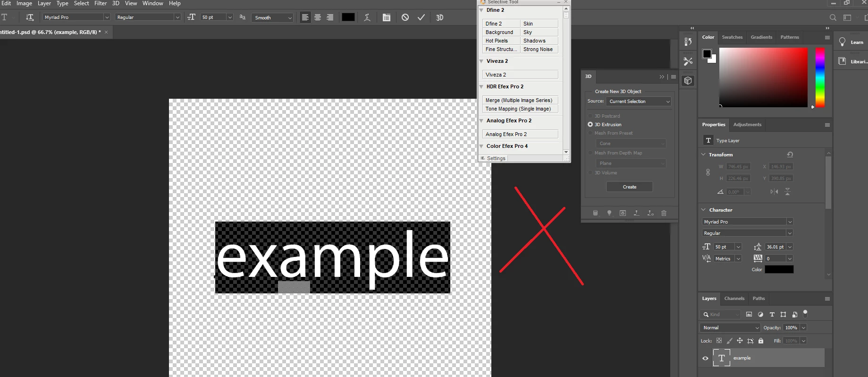Center text alignment in options bar
Screen dimensions: 868x377
click(x=318, y=17)
